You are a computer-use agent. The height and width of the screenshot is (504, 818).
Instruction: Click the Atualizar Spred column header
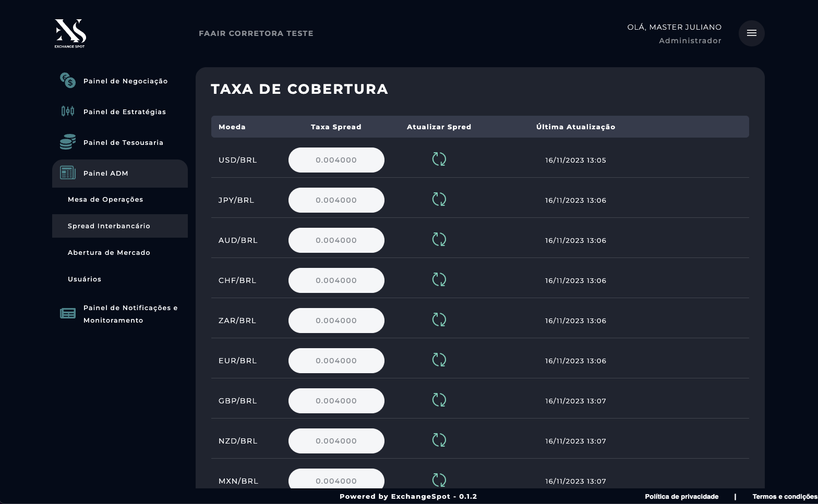439,127
